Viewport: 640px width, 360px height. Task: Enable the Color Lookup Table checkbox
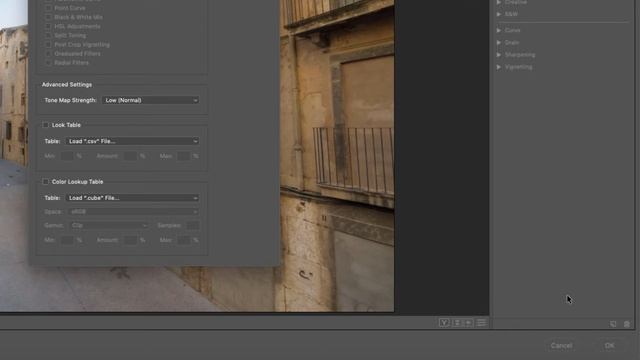click(45, 182)
